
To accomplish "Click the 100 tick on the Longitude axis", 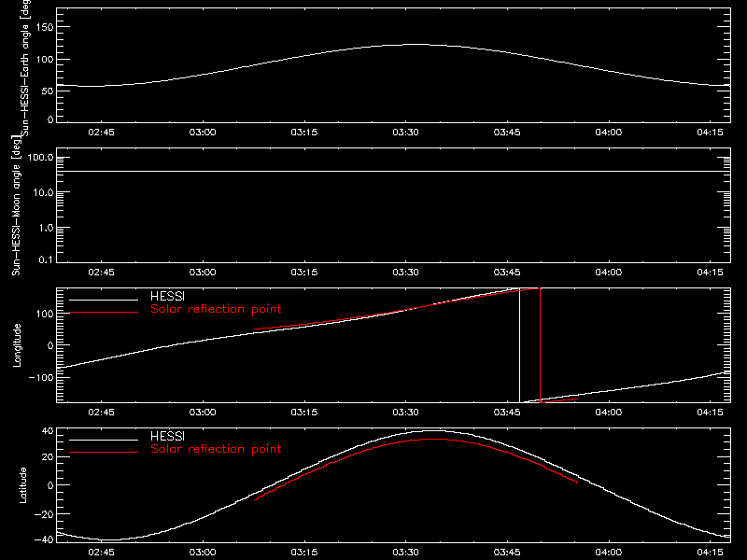I will [x=45, y=314].
